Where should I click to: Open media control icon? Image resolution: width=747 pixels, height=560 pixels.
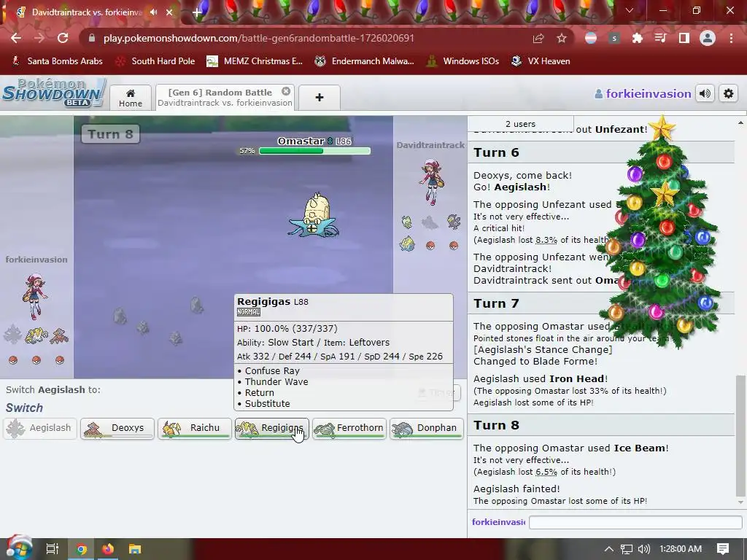tap(660, 38)
